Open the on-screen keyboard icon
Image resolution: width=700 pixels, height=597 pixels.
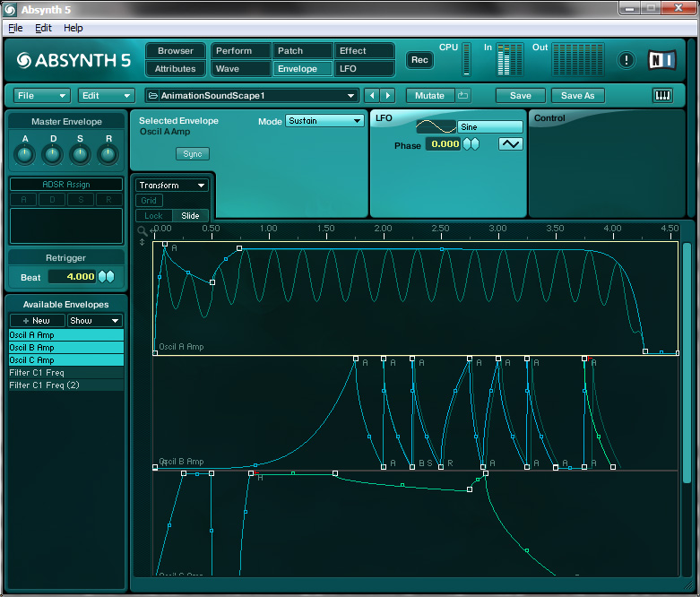(x=662, y=96)
